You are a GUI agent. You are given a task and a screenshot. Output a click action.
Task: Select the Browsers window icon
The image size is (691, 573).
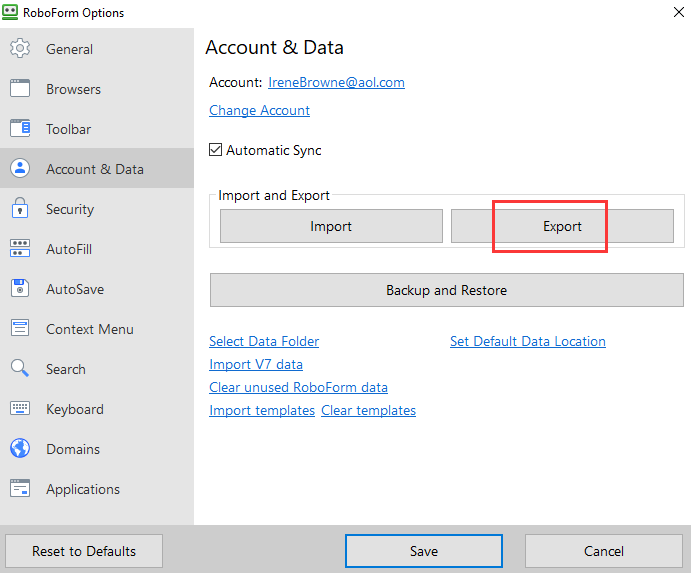pyautogui.click(x=20, y=89)
